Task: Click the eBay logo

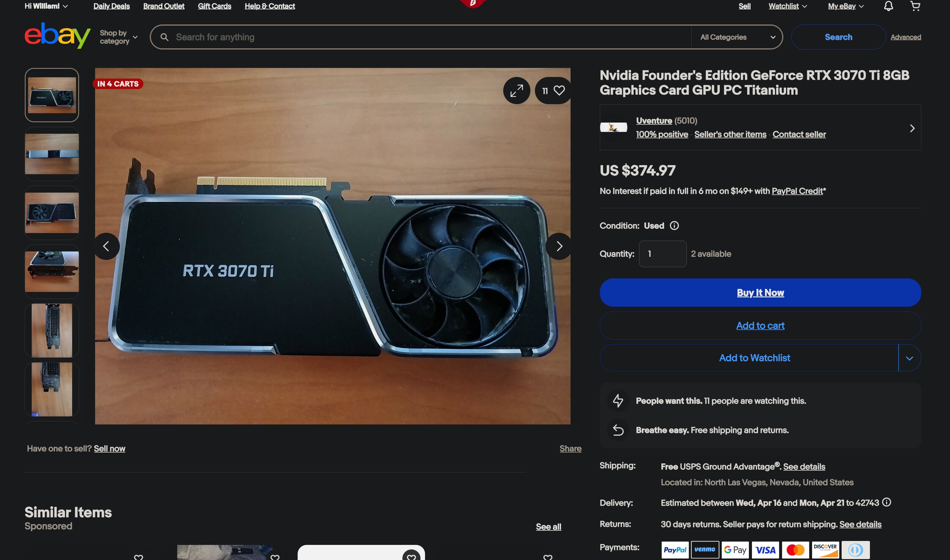Action: pyautogui.click(x=57, y=36)
